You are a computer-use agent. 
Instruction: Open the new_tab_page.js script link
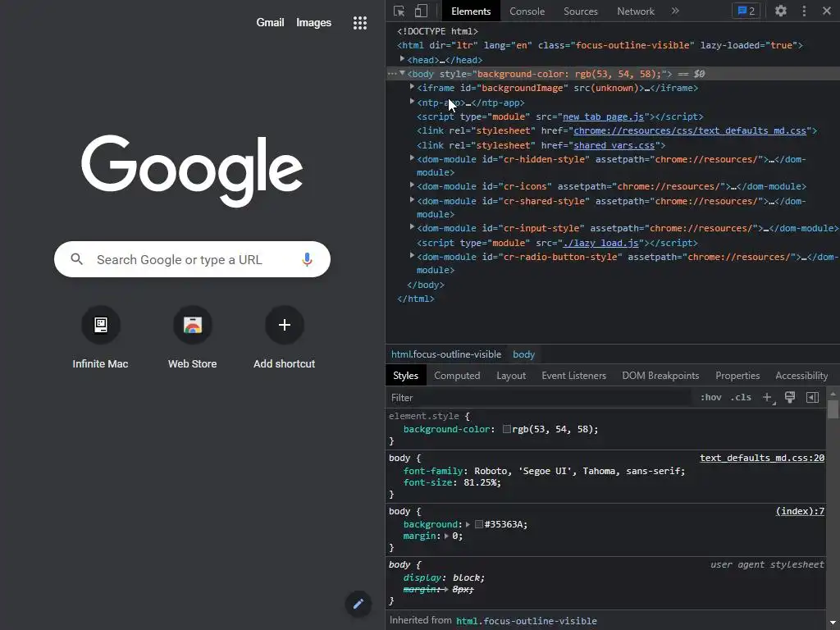click(x=603, y=116)
